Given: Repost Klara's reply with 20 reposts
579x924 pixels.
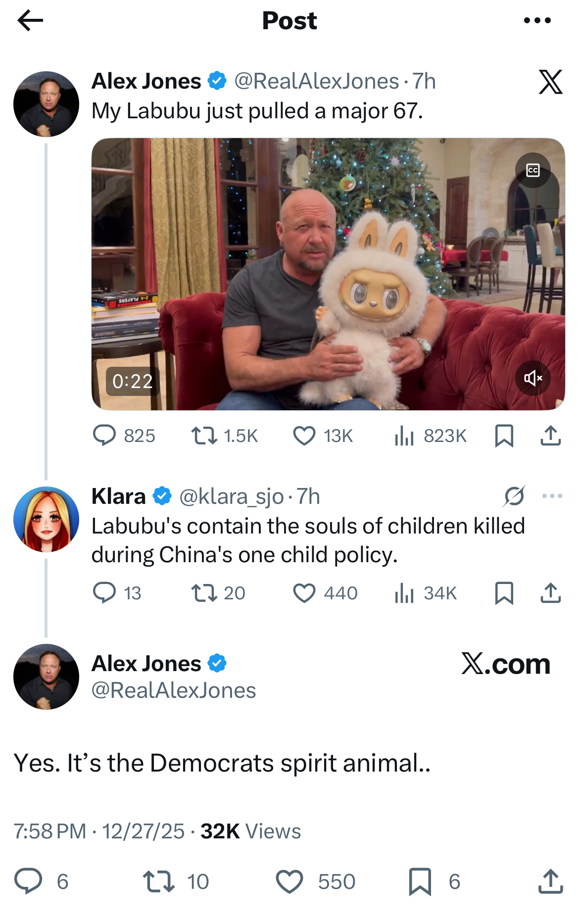Looking at the screenshot, I should (x=204, y=593).
